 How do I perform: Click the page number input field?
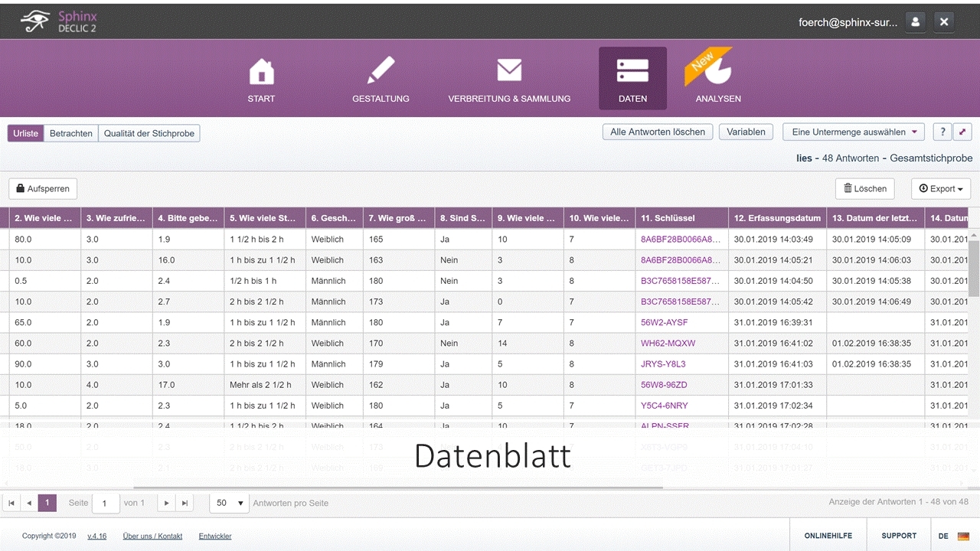pos(106,503)
